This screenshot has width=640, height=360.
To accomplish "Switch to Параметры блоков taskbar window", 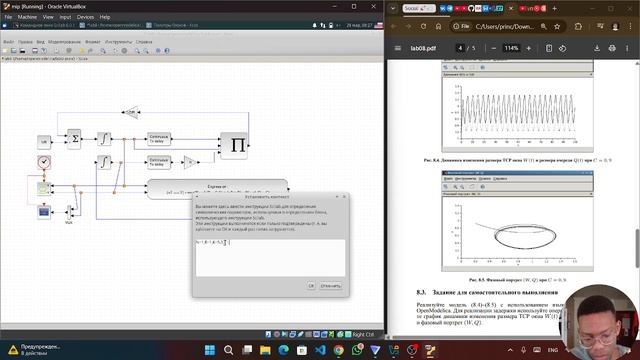I will tap(172, 25).
